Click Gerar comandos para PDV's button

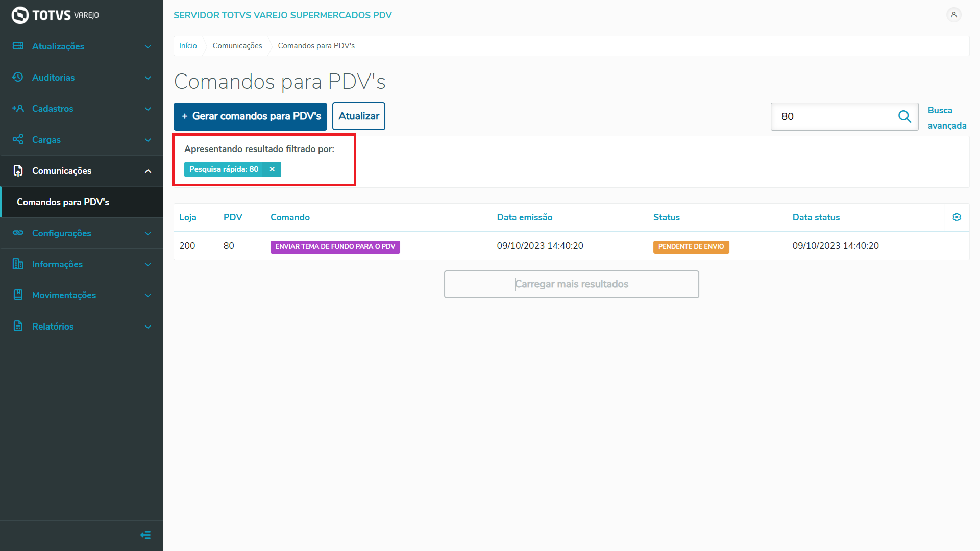[250, 116]
